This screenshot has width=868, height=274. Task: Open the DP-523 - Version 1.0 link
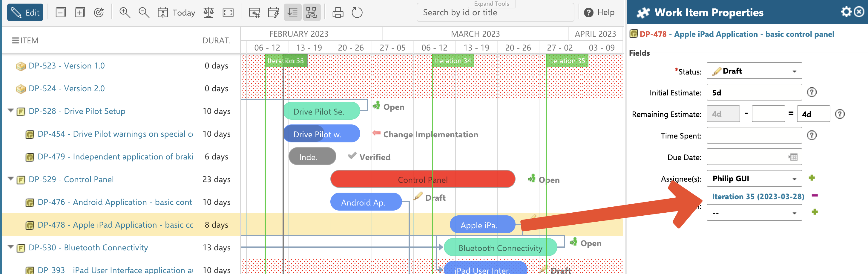(67, 66)
